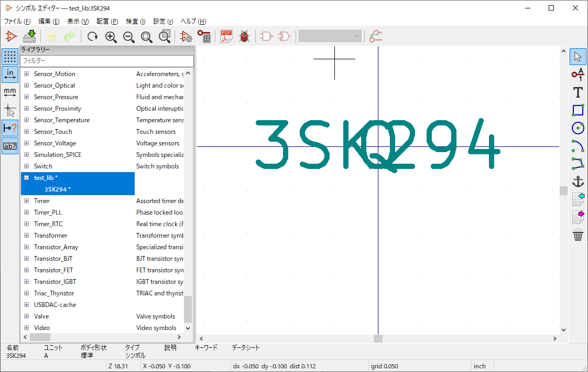Screen dimensions: 588x372
Task: Select the anchor position tool
Action: click(578, 182)
